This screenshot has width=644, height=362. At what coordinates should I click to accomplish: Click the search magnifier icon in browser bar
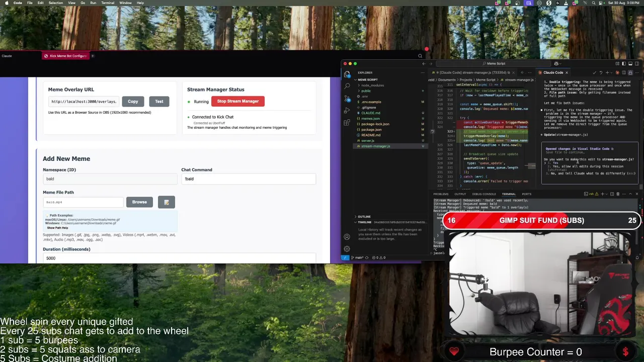pos(420,56)
